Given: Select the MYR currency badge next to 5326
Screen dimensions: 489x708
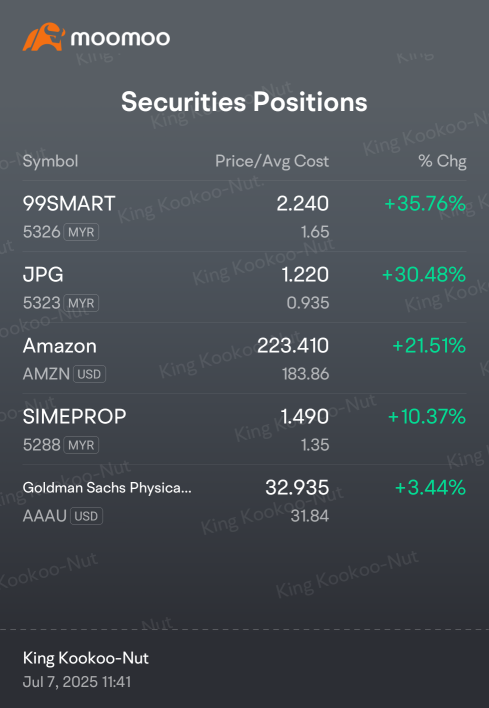Looking at the screenshot, I should (81, 232).
